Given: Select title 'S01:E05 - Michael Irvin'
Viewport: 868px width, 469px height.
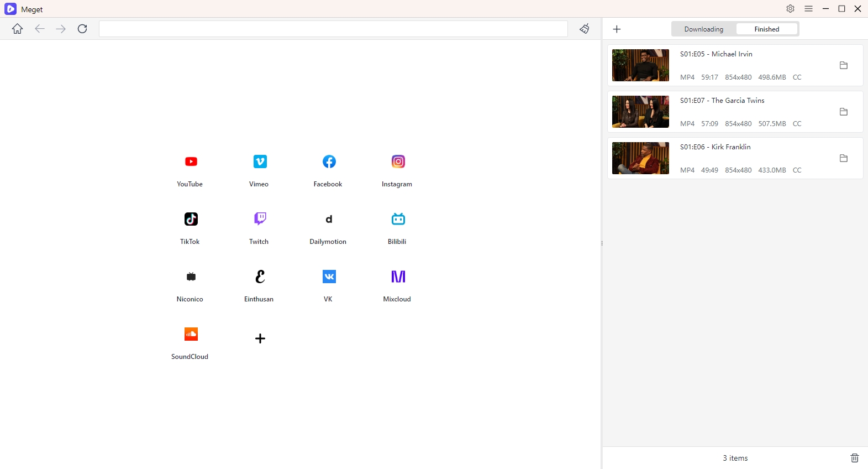Looking at the screenshot, I should pos(716,54).
